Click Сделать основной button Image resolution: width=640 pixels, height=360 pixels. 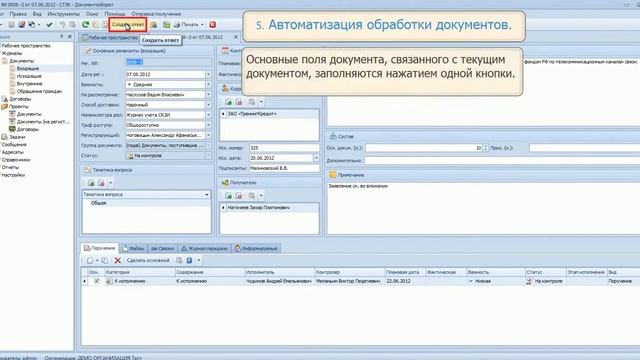tap(148, 260)
